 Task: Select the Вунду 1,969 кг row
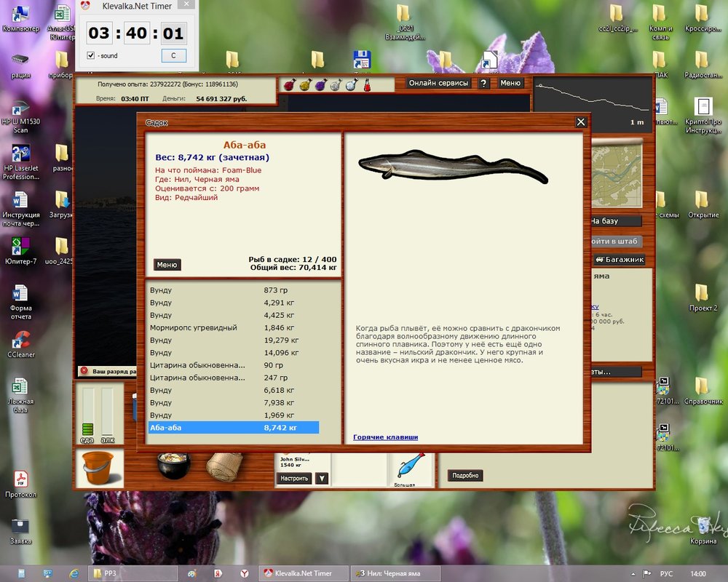click(234, 415)
